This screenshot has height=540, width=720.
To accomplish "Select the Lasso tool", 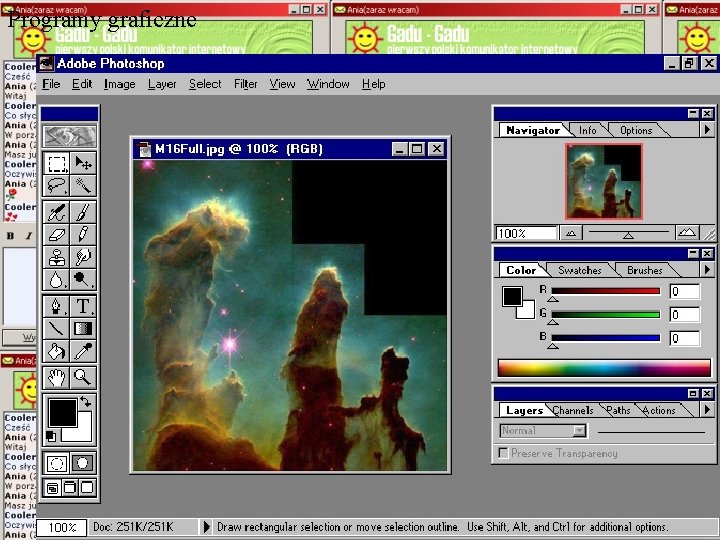I will pyautogui.click(x=56, y=186).
